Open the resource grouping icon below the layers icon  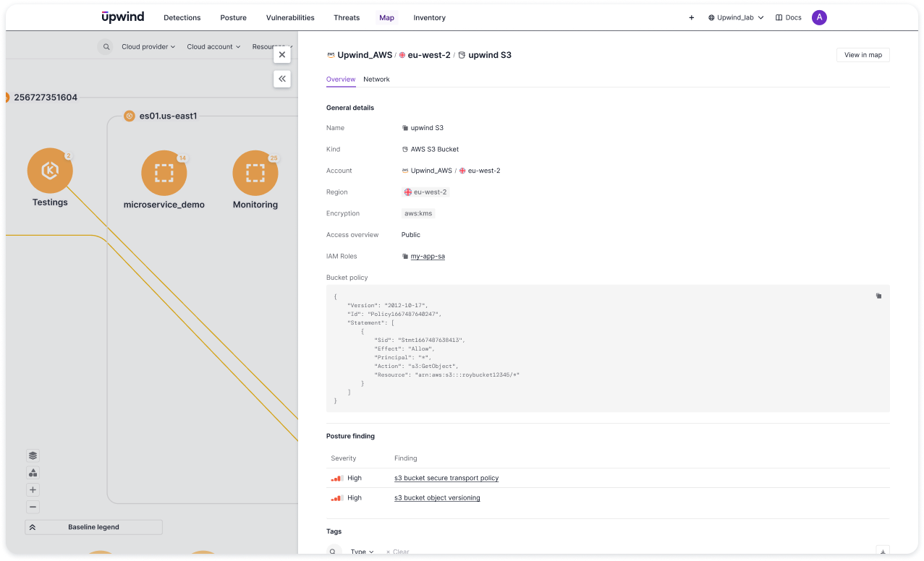(x=33, y=473)
